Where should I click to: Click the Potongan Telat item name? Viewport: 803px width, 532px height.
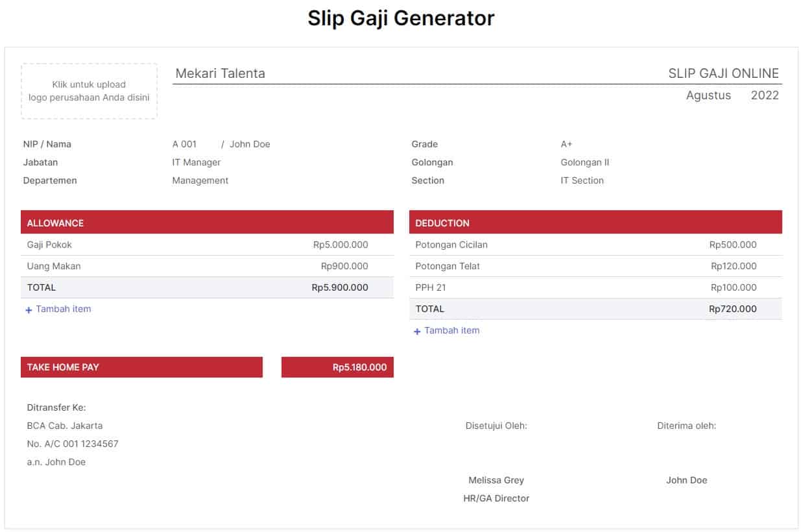click(448, 266)
